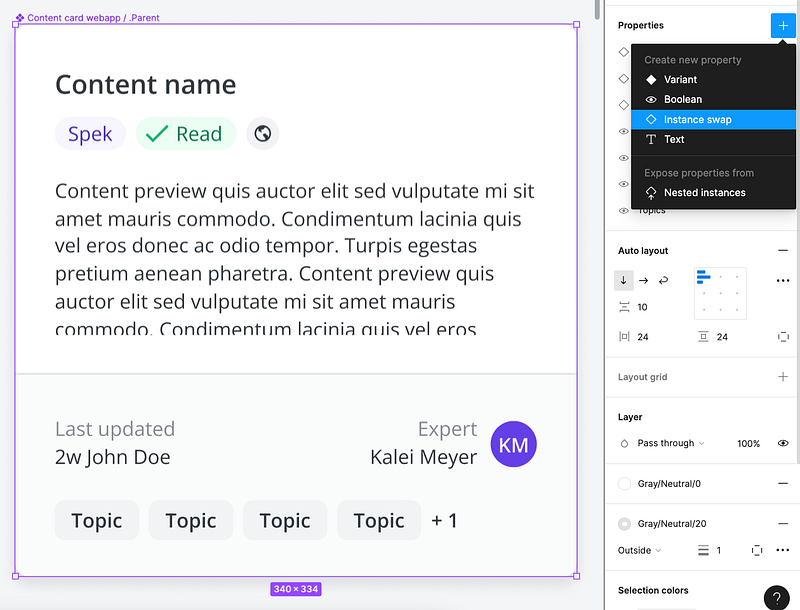Click the Content name heading
Image resolution: width=800 pixels, height=610 pixels.
[x=145, y=85]
